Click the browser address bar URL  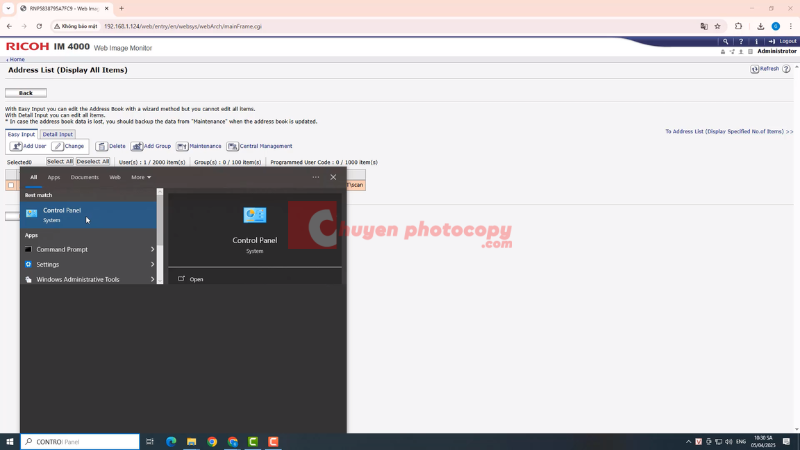pyautogui.click(x=183, y=27)
